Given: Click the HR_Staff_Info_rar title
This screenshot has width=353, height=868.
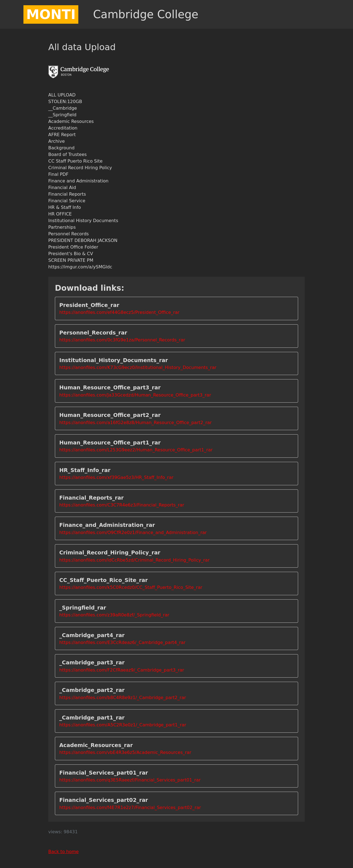Looking at the screenshot, I should [85, 470].
